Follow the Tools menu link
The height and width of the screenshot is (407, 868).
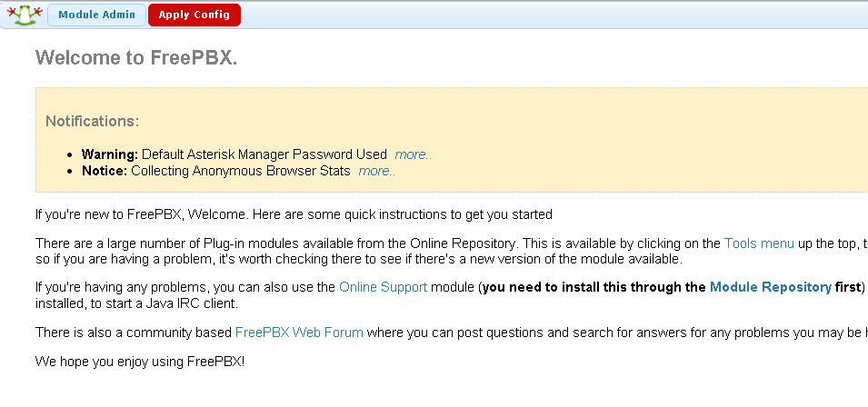(x=759, y=243)
